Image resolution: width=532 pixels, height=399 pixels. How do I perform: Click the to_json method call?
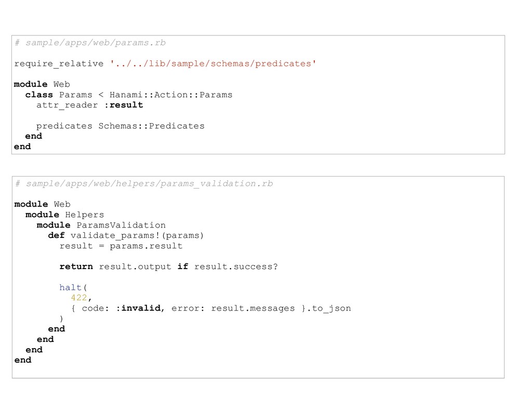point(331,309)
